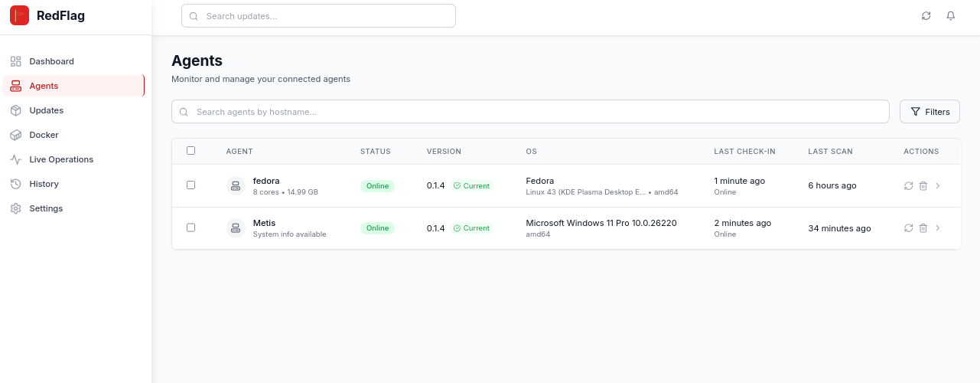Screen dimensions: 980x383
Task: Click the Metis agent name
Action: tap(264, 223)
